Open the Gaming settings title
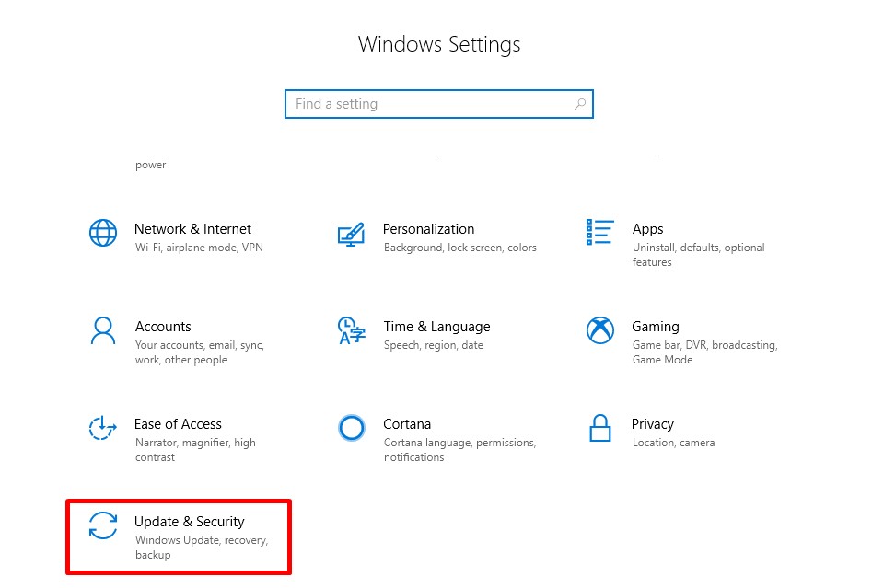The height and width of the screenshot is (588, 872). [655, 327]
